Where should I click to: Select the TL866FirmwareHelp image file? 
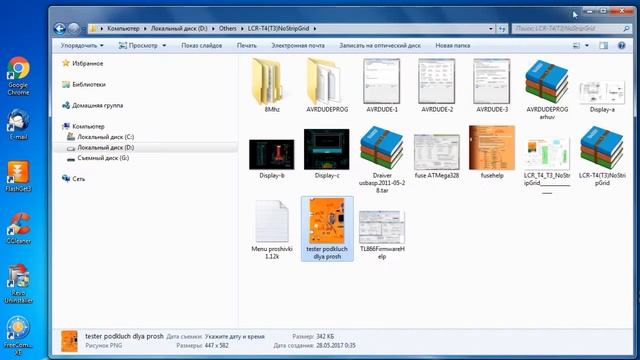tap(382, 235)
